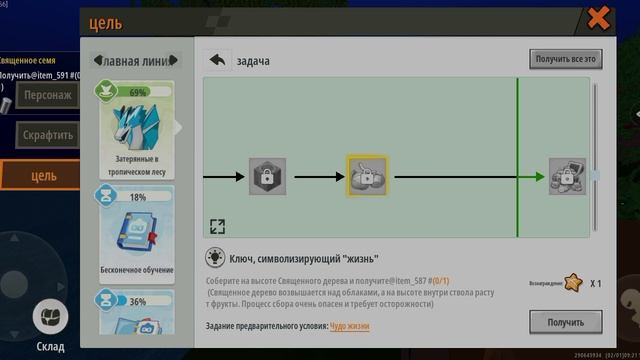Select the highlighted locked key task node
This screenshot has width=640, height=360.
click(x=367, y=176)
